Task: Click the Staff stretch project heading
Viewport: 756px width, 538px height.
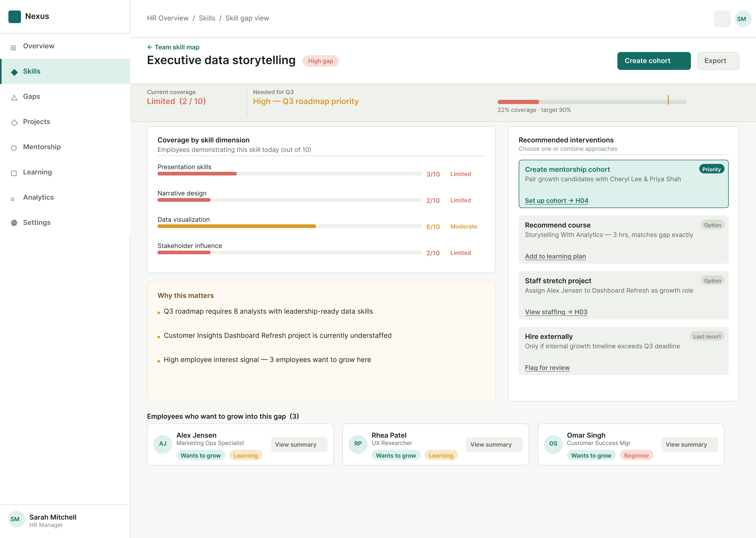Action: 558,281
